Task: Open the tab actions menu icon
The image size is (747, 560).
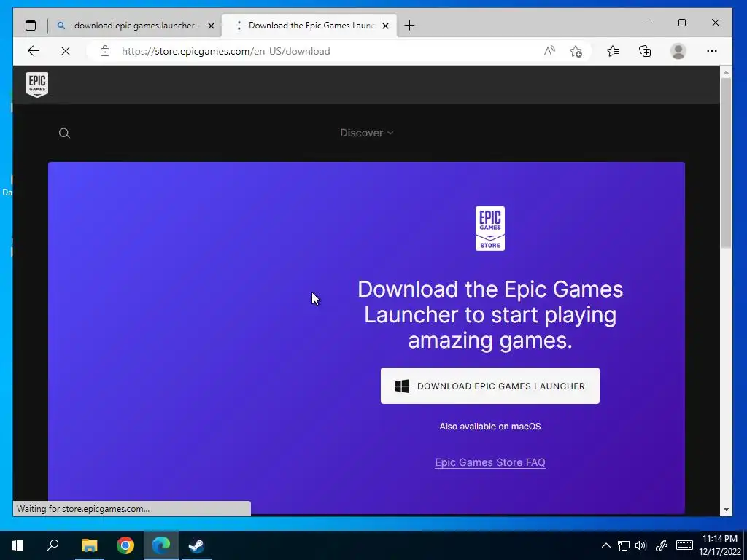Action: (31, 26)
